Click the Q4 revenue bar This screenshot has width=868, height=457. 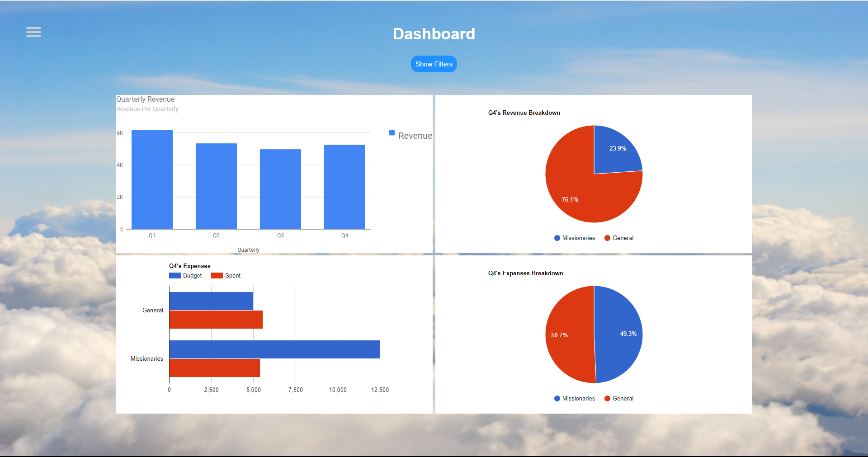click(x=344, y=187)
